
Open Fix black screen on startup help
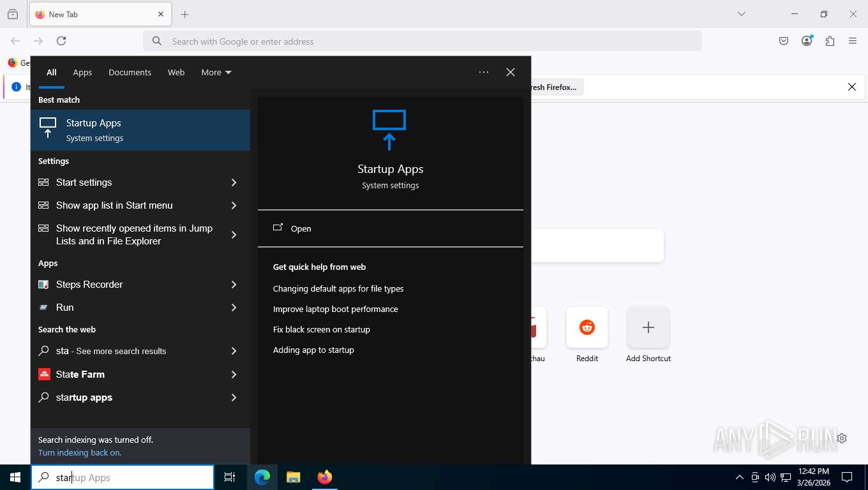(x=322, y=329)
